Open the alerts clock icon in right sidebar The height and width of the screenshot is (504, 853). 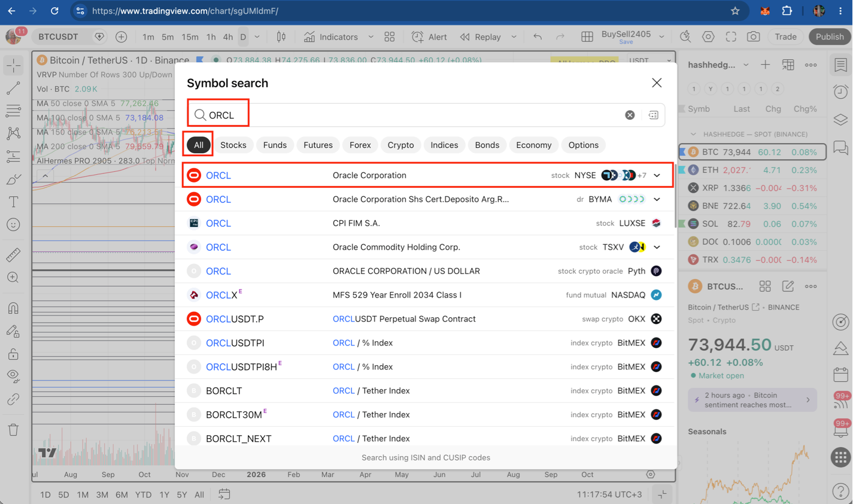pyautogui.click(x=841, y=92)
